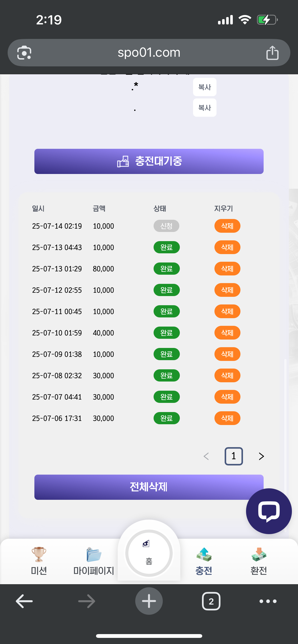Tap the 미션 trophy icon

pyautogui.click(x=39, y=554)
